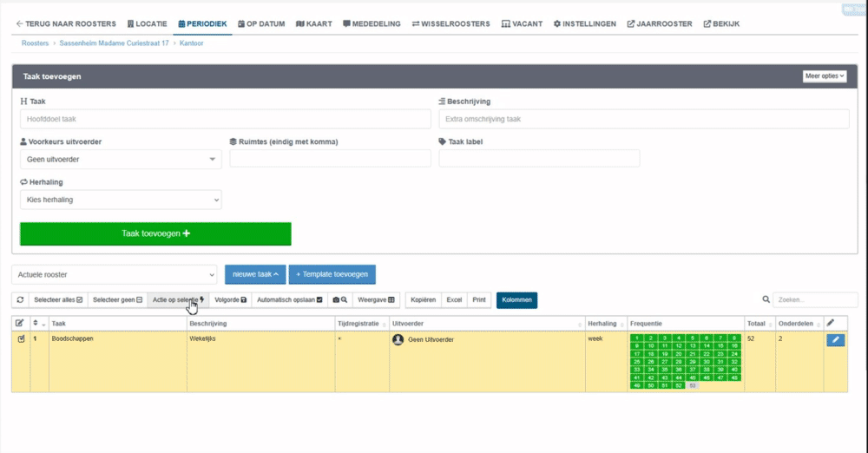Toggle the Boodschappen row checkbox

[20, 338]
